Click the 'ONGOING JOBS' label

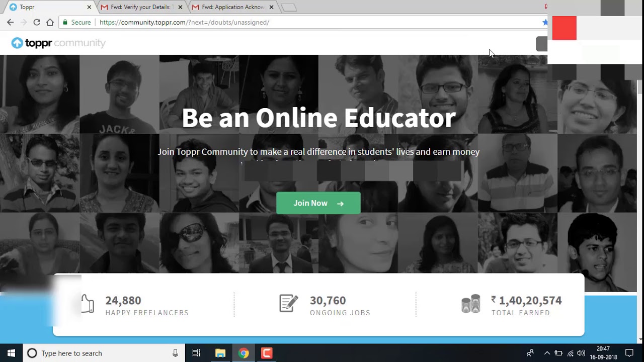340,313
